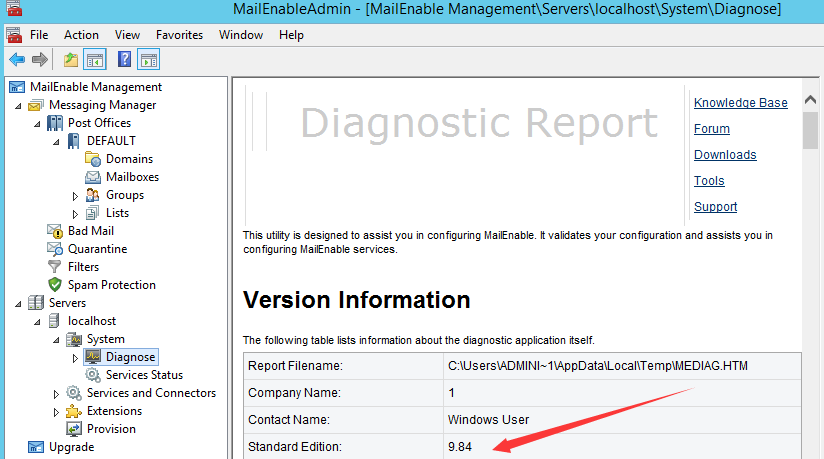Click the Standard Edition value 9.84
Screen dimensions: 824x459
(460, 447)
